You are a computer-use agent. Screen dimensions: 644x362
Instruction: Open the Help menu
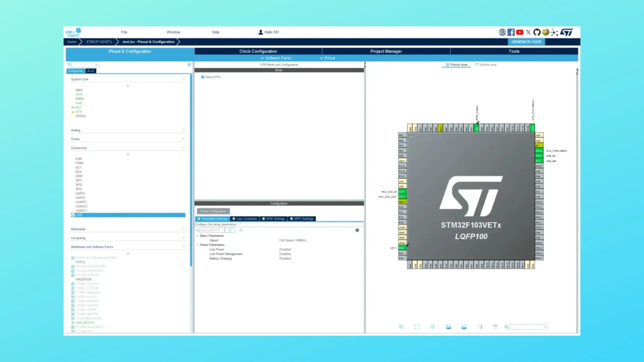pyautogui.click(x=216, y=32)
